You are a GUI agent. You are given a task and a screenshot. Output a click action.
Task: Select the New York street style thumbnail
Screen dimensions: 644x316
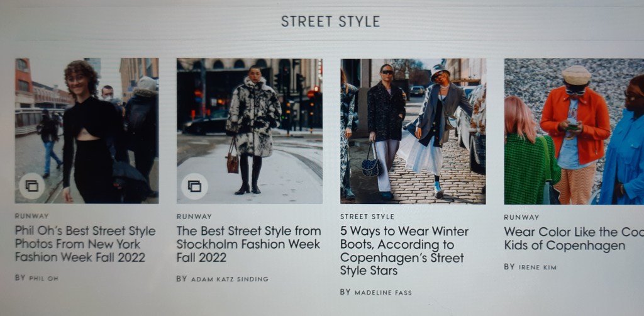87,131
